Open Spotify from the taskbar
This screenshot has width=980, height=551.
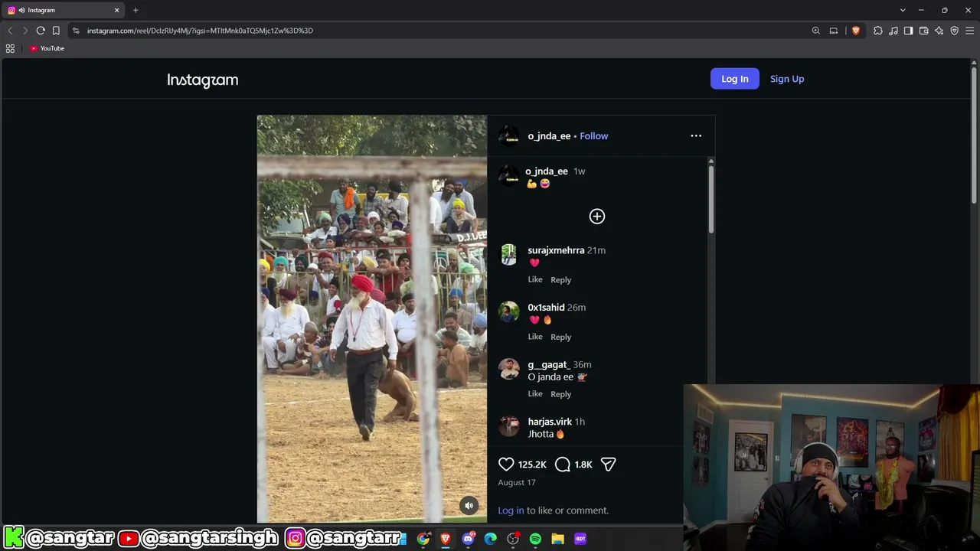pyautogui.click(x=535, y=539)
